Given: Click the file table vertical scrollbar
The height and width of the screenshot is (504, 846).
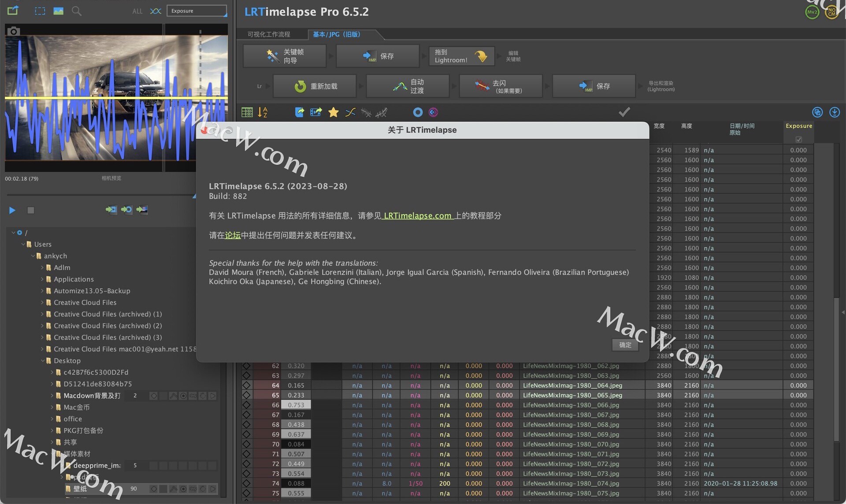Looking at the screenshot, I should click(836, 369).
